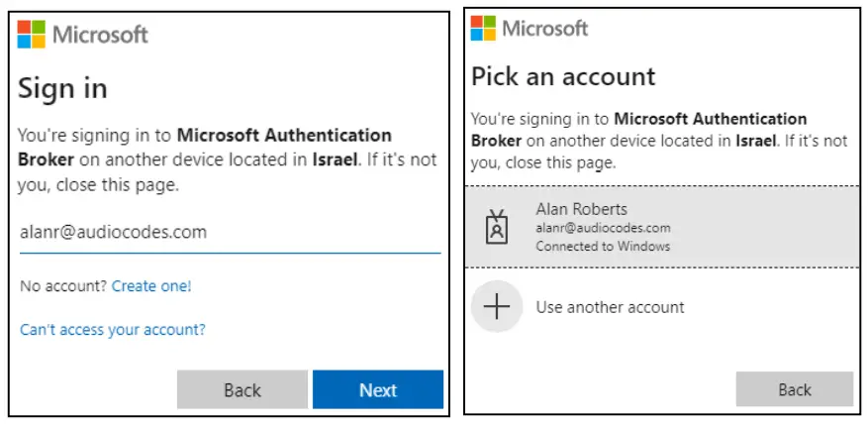Image resolution: width=868 pixels, height=424 pixels.
Task: Click the ID badge icon beside Alan Roberts
Action: point(496,227)
